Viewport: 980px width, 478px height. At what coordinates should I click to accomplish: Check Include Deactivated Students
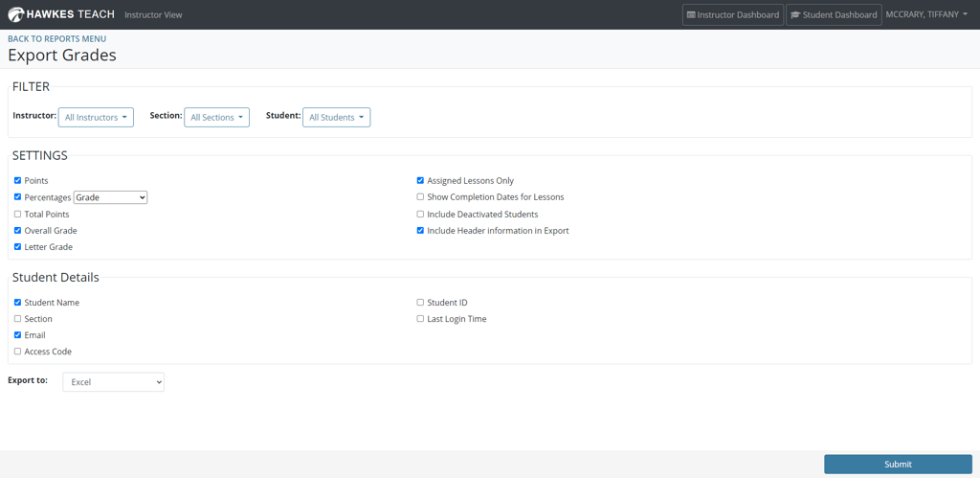click(420, 214)
